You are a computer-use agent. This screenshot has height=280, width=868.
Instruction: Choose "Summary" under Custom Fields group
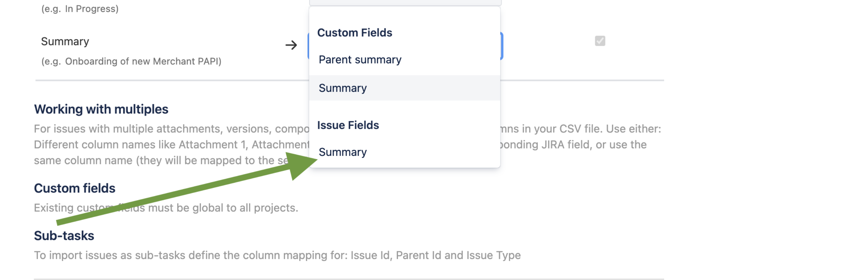click(x=343, y=88)
